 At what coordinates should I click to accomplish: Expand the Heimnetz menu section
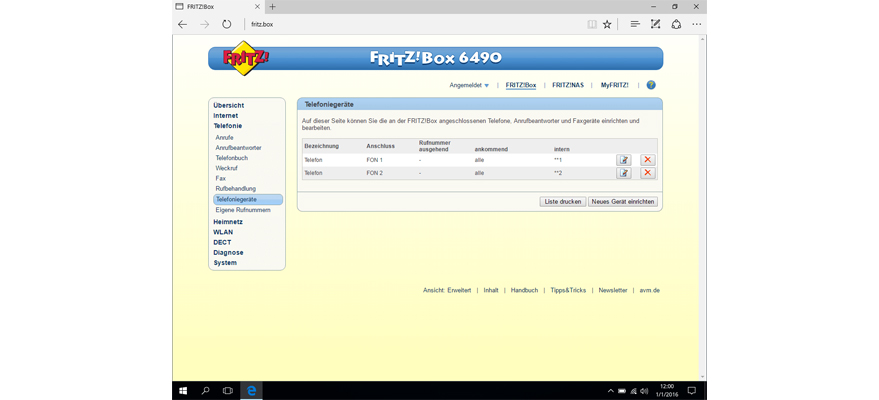[x=228, y=221]
